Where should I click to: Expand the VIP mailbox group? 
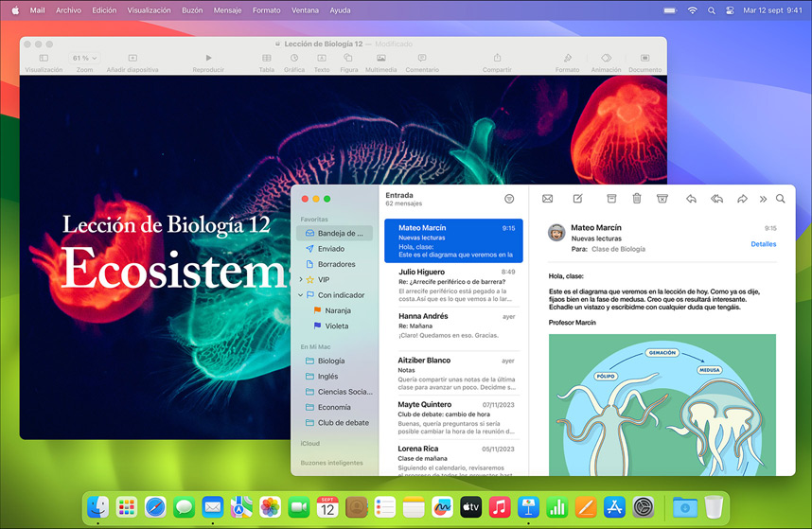point(301,280)
